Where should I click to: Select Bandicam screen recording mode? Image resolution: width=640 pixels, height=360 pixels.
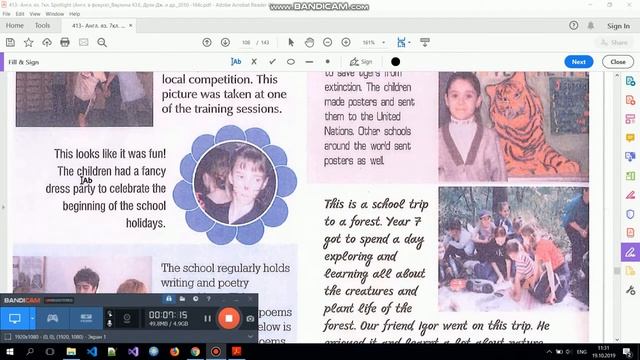[15, 318]
